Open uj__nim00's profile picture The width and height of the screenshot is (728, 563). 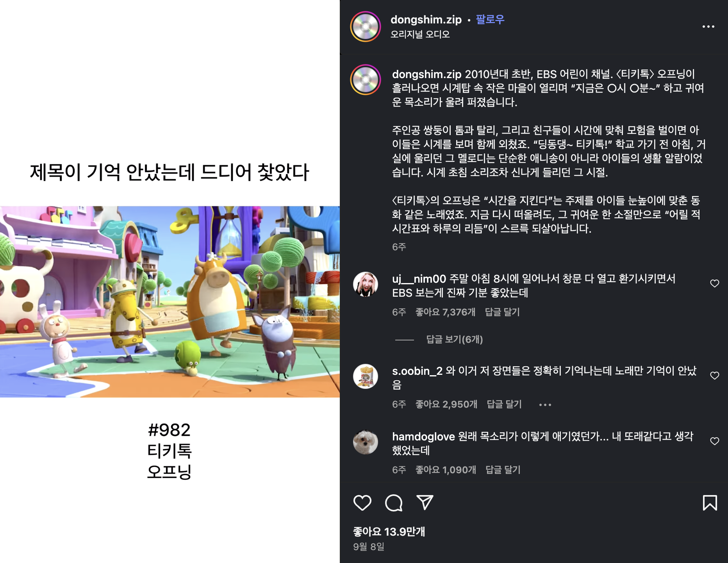tap(366, 284)
